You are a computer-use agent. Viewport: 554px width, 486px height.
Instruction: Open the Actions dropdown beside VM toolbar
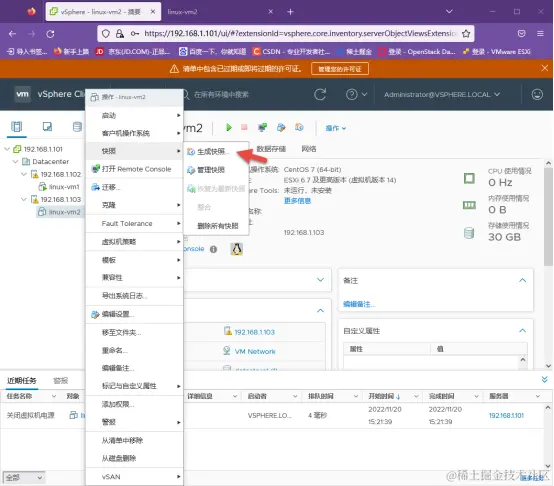click(x=335, y=128)
